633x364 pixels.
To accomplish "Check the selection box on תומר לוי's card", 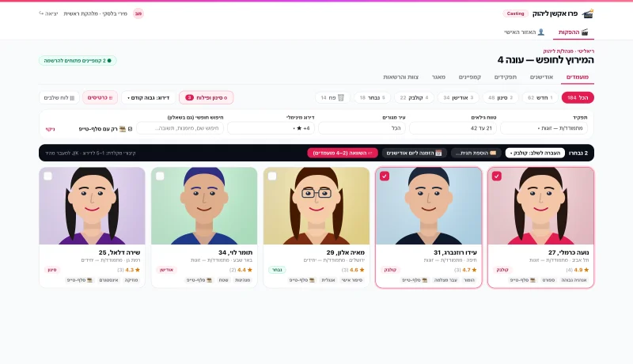I will [160, 176].
